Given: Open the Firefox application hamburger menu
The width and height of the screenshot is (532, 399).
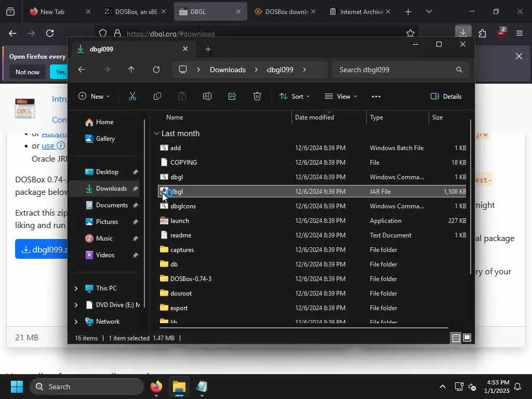Looking at the screenshot, I should pyautogui.click(x=520, y=33).
